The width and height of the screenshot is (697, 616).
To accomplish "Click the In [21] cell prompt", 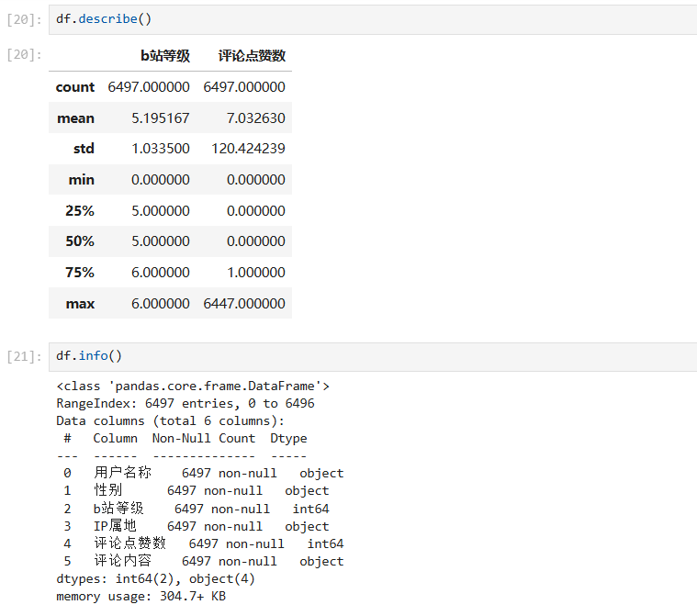I will [x=24, y=356].
